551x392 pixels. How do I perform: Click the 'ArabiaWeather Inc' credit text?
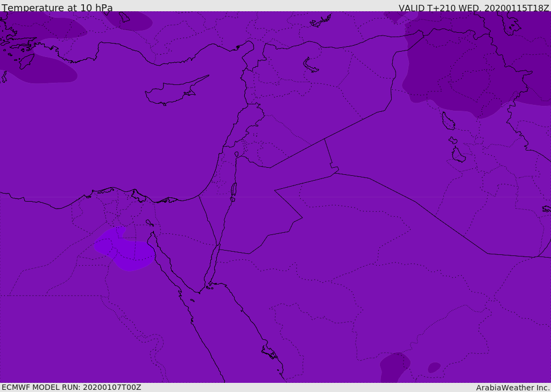click(513, 388)
